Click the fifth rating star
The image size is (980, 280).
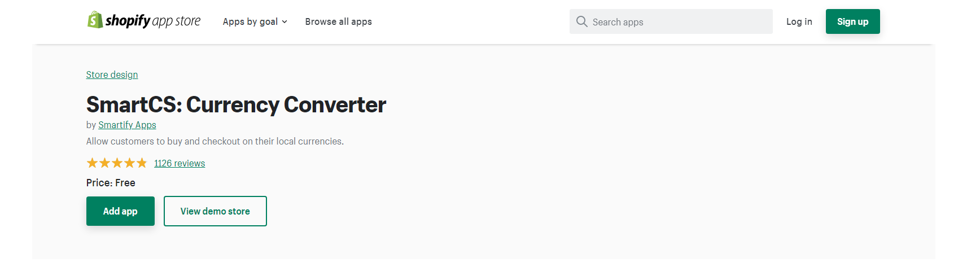142,163
